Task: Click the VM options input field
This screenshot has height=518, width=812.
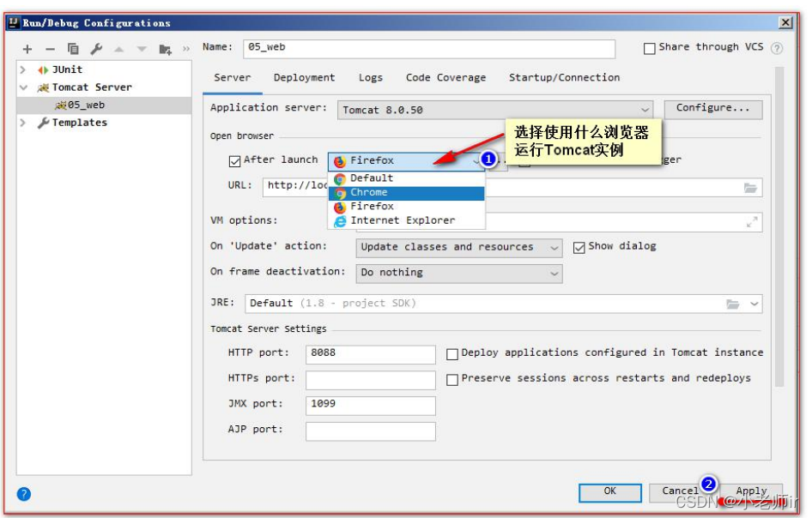Action: (559, 222)
